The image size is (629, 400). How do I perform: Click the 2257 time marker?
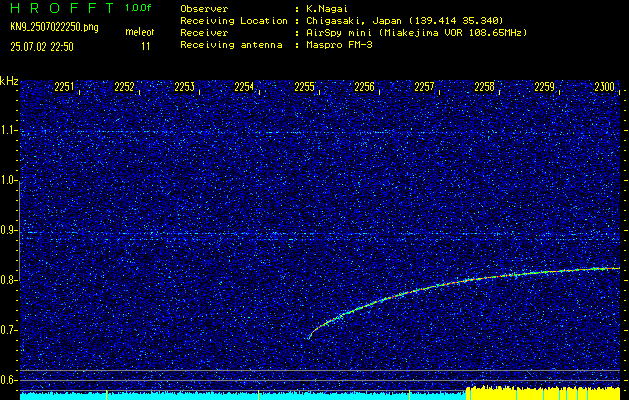[424, 87]
